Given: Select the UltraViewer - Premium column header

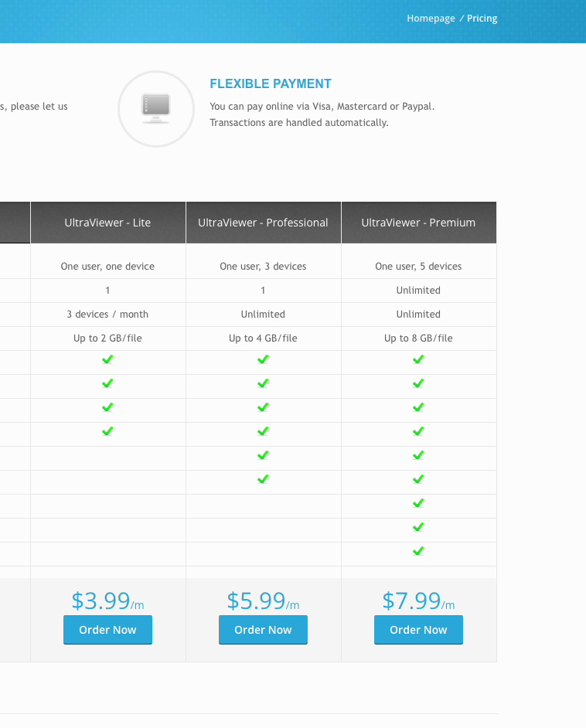Looking at the screenshot, I should (x=418, y=223).
